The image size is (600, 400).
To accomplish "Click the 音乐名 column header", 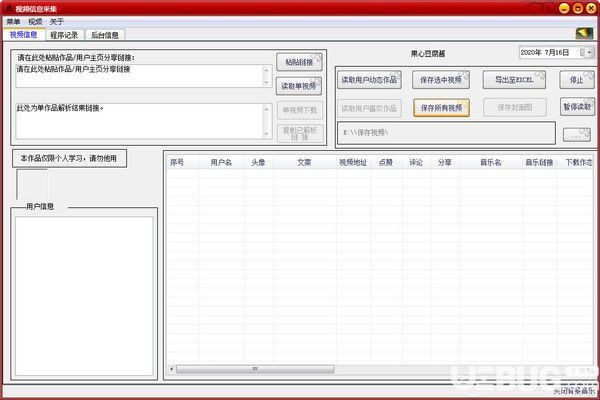I will coord(491,162).
